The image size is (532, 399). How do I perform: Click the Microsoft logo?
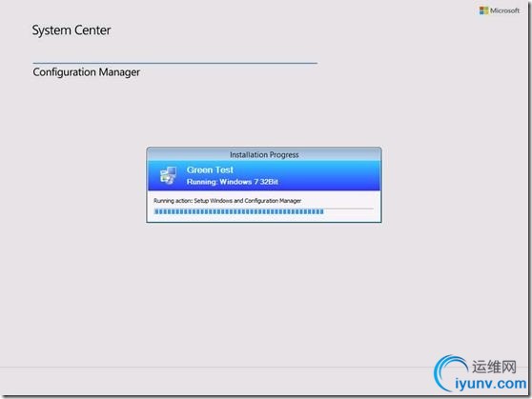tap(499, 10)
